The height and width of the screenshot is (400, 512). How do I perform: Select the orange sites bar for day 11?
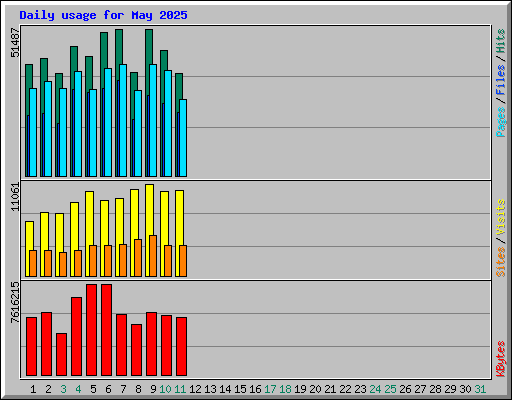click(x=183, y=261)
